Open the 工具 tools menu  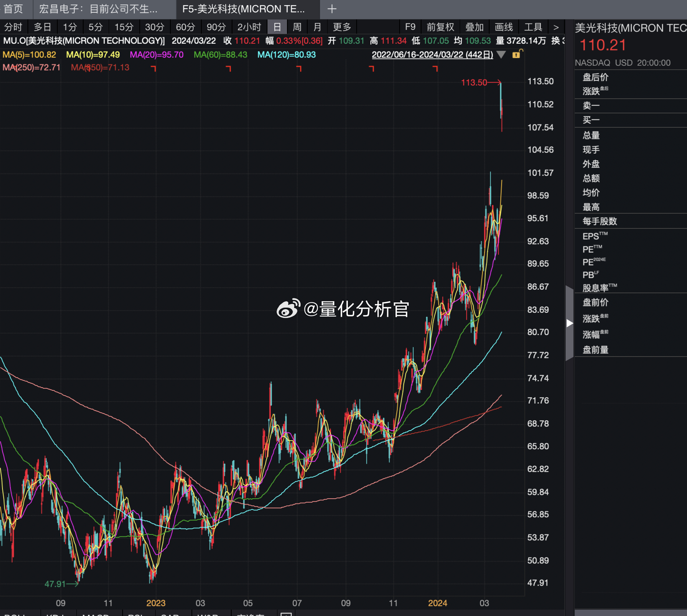533,27
